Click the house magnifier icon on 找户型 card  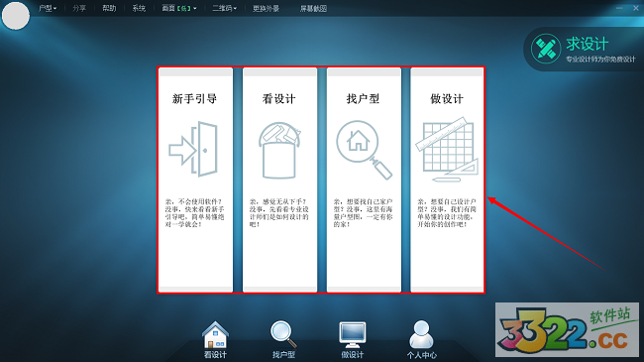pos(364,150)
